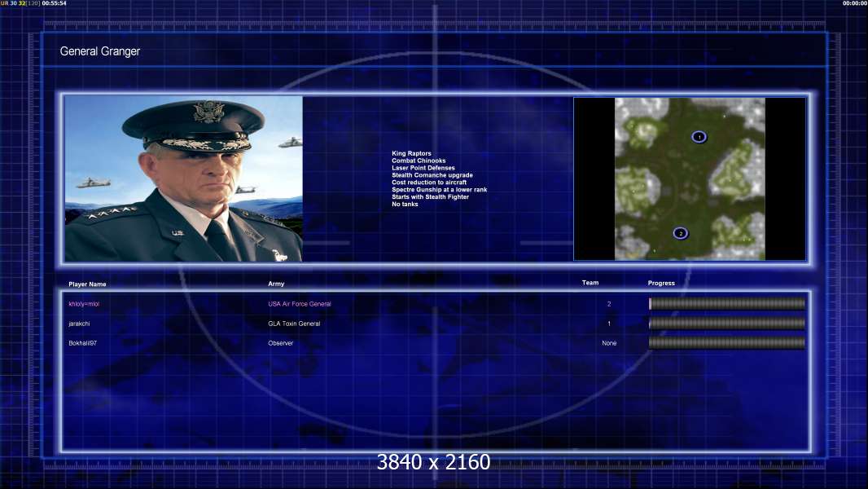868x489 pixels.
Task: Click the Progress column header
Action: pos(661,283)
